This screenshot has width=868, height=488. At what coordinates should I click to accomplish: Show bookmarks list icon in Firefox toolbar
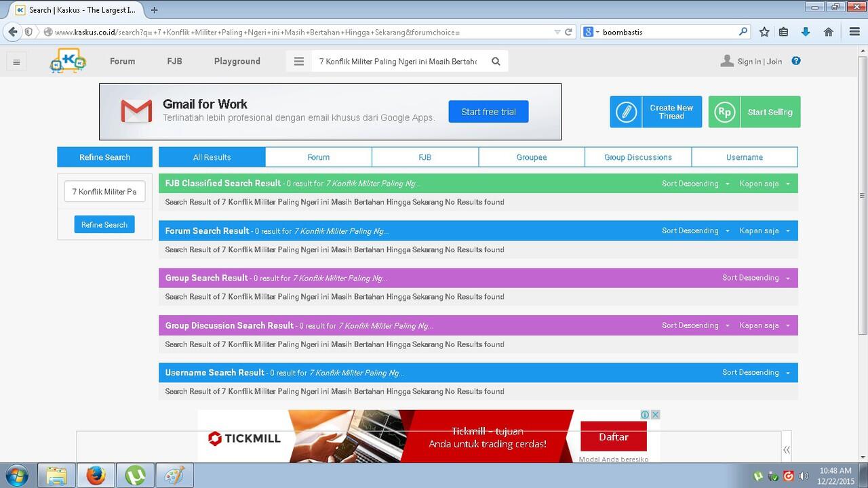783,32
